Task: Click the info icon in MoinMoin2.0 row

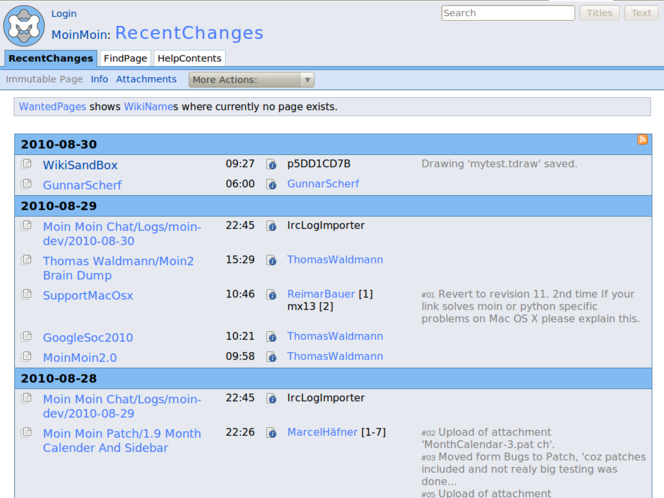Action: coord(271,357)
